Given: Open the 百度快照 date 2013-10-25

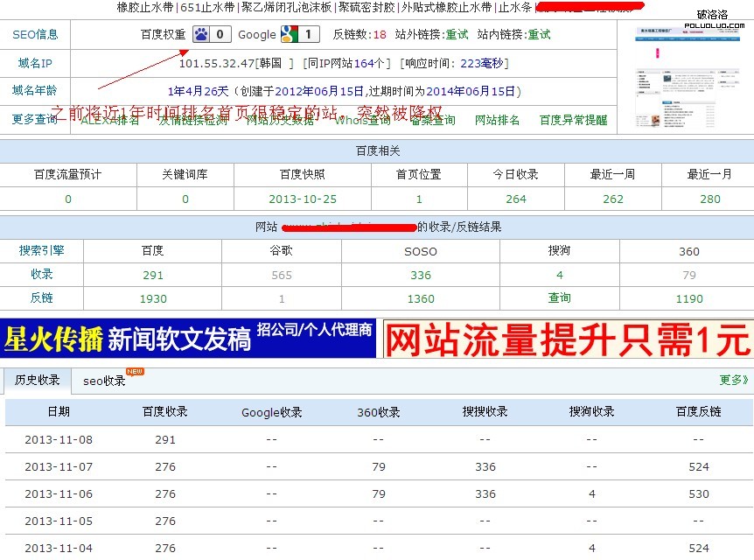Looking at the screenshot, I should click(x=303, y=199).
